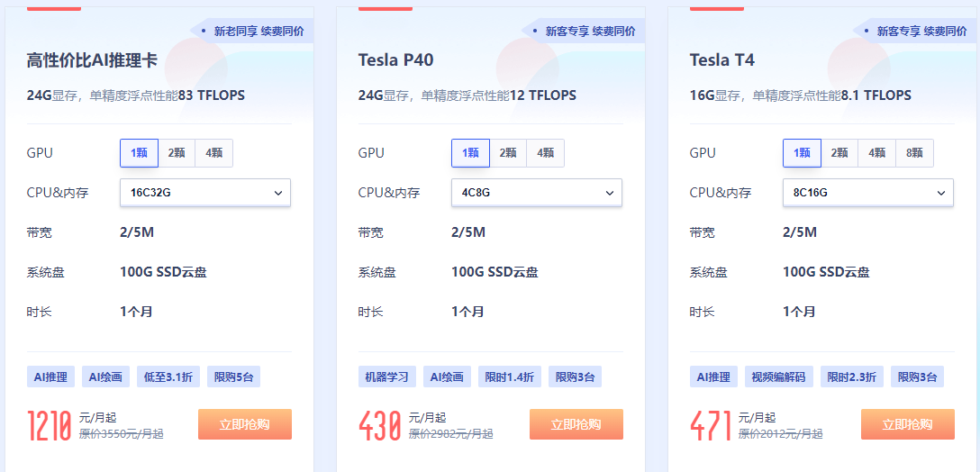The height and width of the screenshot is (472, 980).
Task: Click 立即抢购 for the 471元 Tesla T4
Action: (x=907, y=424)
